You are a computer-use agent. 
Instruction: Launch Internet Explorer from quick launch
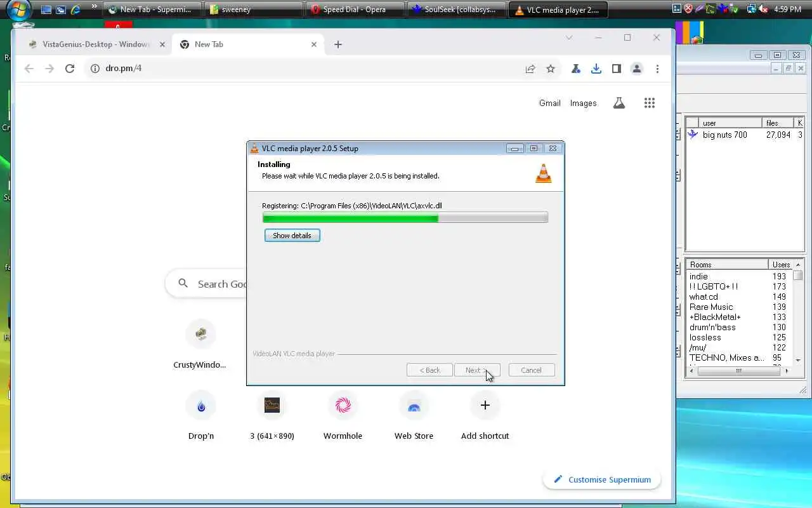pyautogui.click(x=76, y=10)
